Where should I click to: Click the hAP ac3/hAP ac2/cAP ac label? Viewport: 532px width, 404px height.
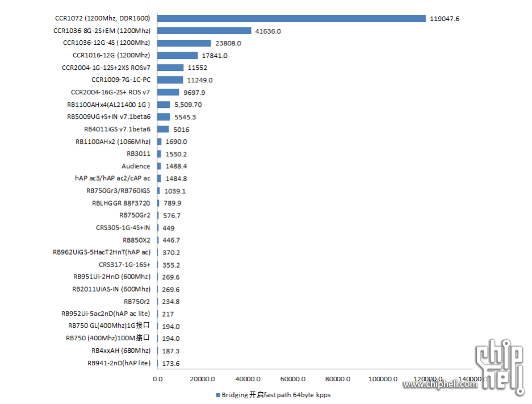(x=112, y=178)
